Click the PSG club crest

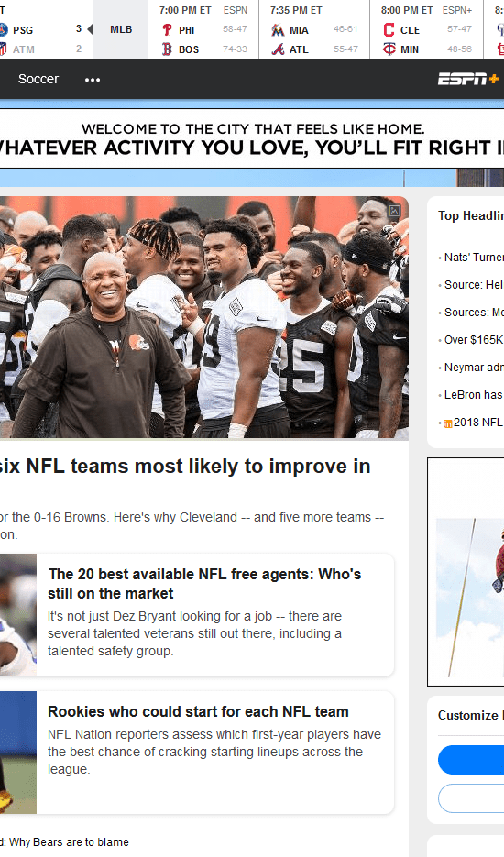pyautogui.click(x=4, y=30)
